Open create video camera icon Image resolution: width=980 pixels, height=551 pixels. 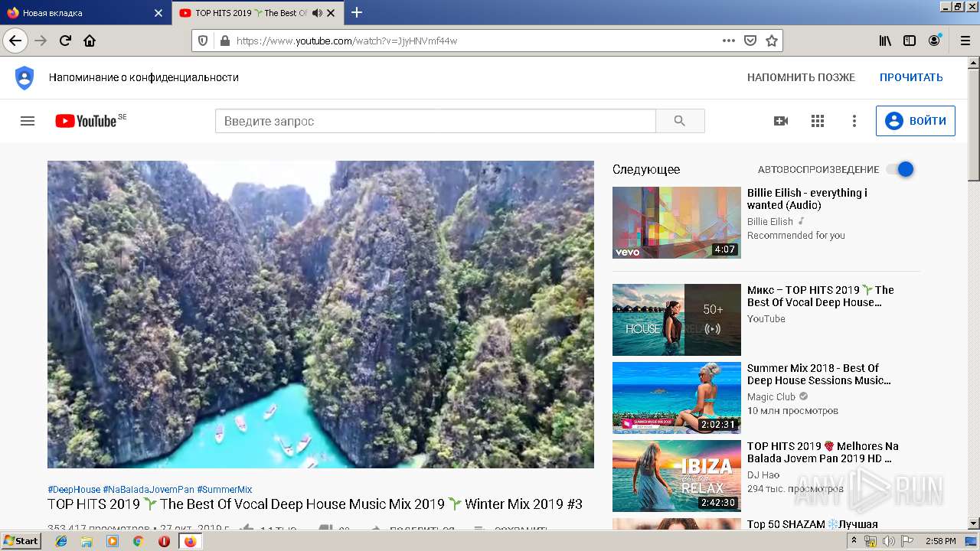pos(781,121)
